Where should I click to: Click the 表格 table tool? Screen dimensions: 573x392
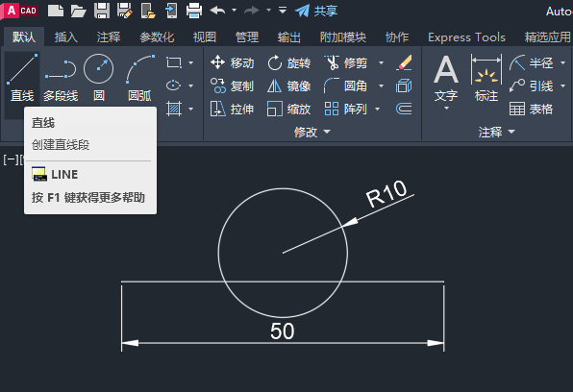click(531, 109)
